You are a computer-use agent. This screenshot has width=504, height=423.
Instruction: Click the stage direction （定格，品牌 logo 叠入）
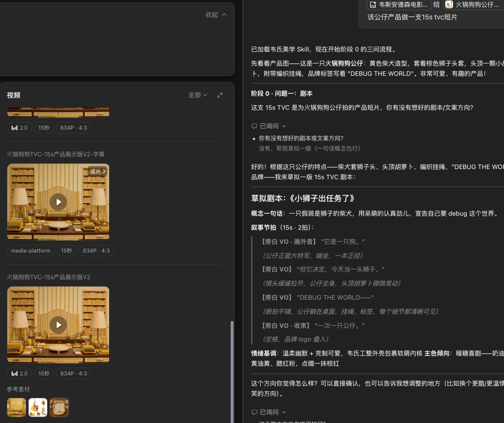(295, 339)
